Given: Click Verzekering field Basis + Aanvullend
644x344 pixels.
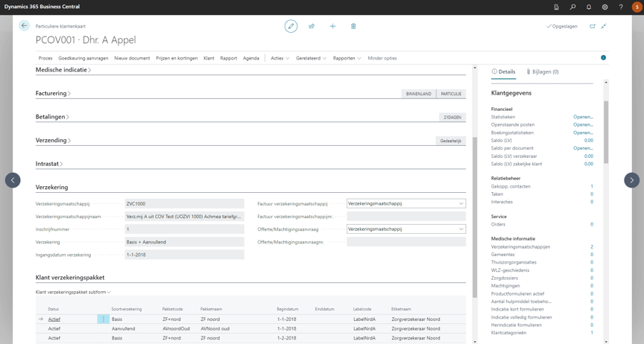Looking at the screenshot, I should click(x=184, y=242).
